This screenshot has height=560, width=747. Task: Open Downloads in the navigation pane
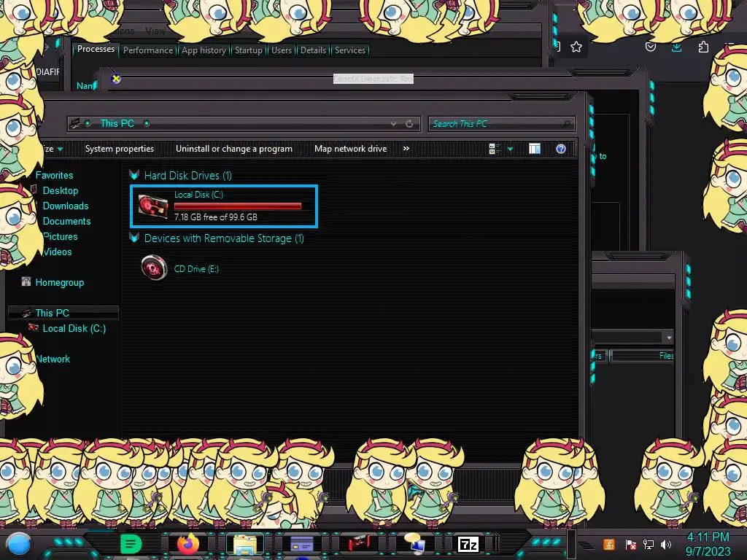click(x=66, y=206)
